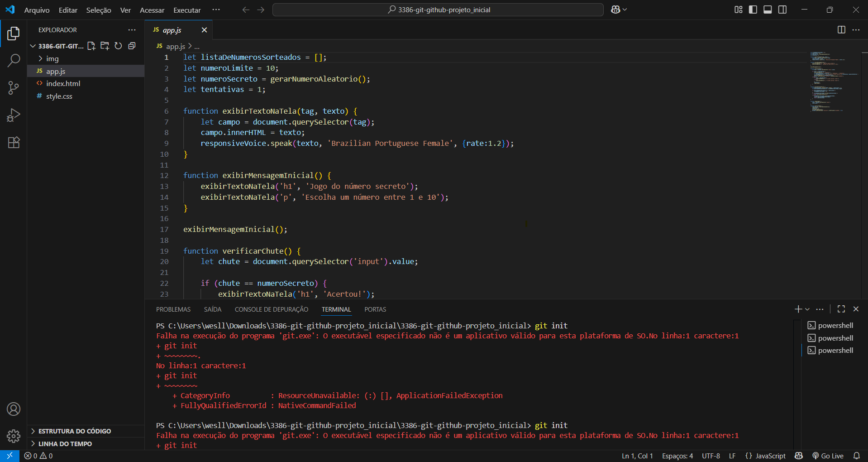The image size is (868, 462).
Task: Change encoding via UTF-8 indicator
Action: (x=711, y=456)
